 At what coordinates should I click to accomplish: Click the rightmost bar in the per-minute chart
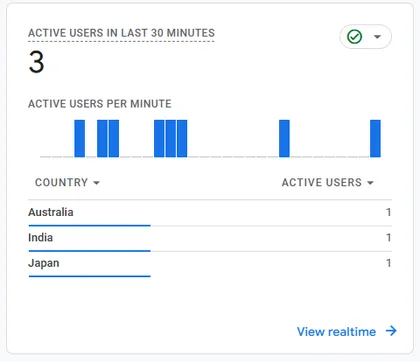pyautogui.click(x=375, y=138)
